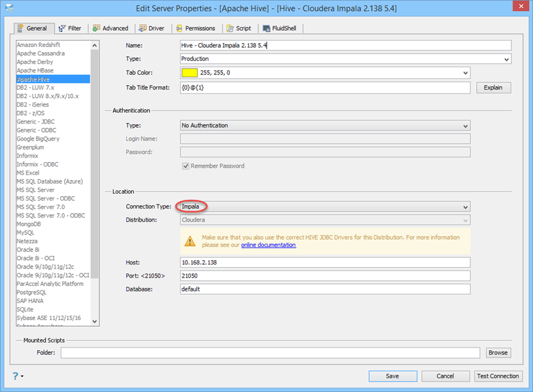Click the server list scroll down arrow
The height and width of the screenshot is (392, 533).
(x=95, y=321)
